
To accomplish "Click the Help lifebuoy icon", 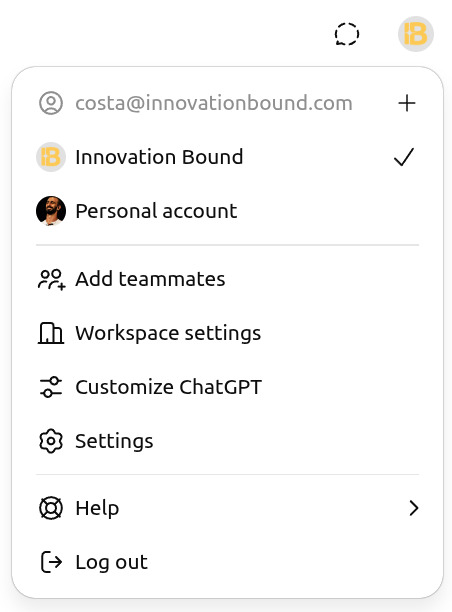I will pyautogui.click(x=51, y=508).
